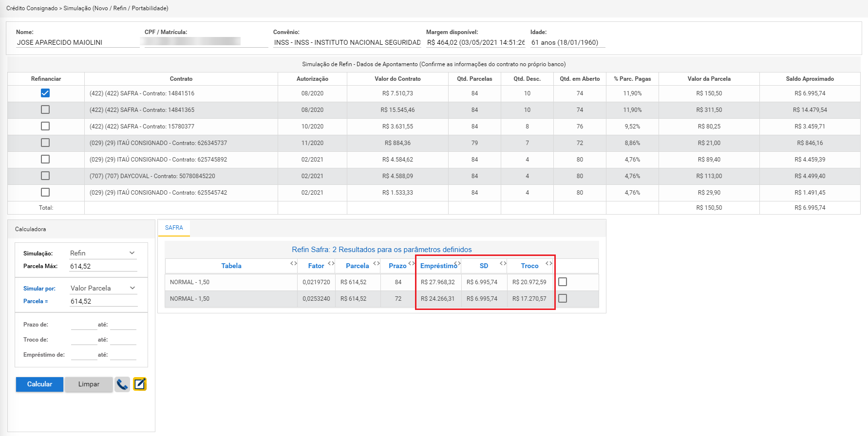Viewport: 868px width, 436px height.
Task: Check ITAÚ contract 625545742 refinance box
Action: (45, 192)
